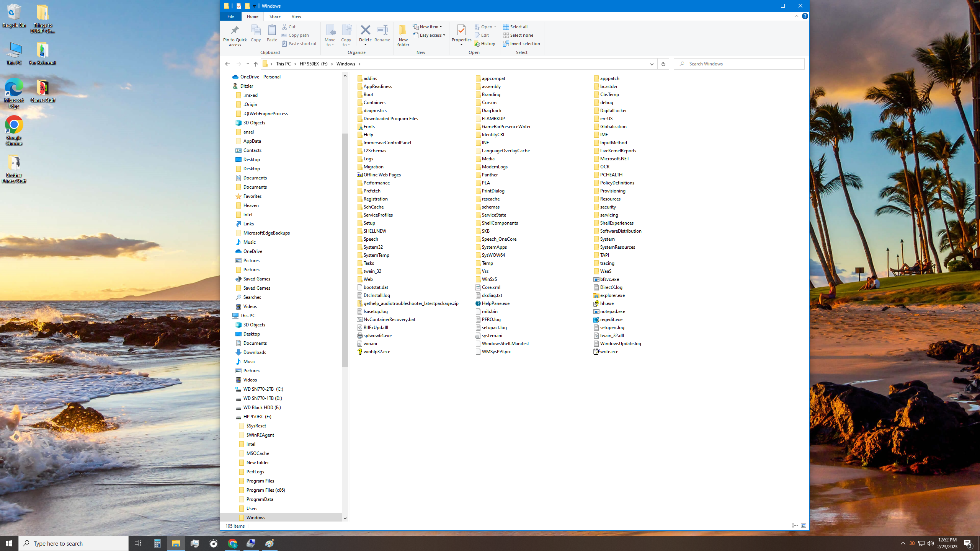Viewport: 980px width, 551px height.
Task: Select the explorer.exe file
Action: click(x=609, y=295)
